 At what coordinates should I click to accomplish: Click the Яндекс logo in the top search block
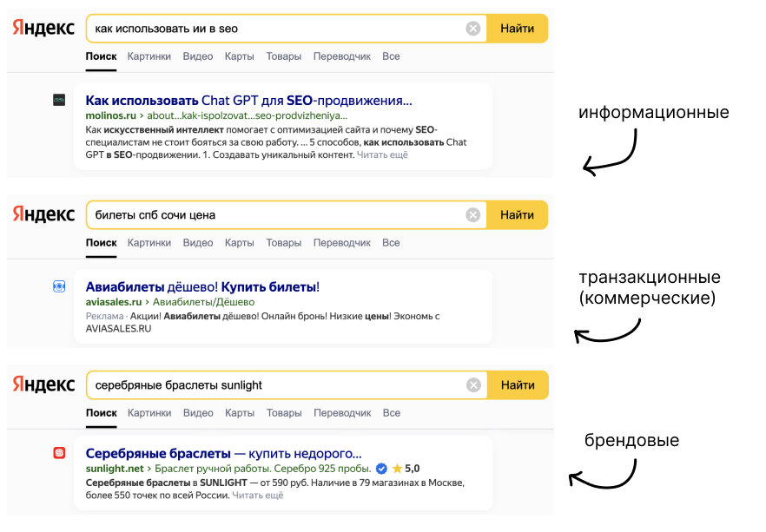[x=43, y=27]
